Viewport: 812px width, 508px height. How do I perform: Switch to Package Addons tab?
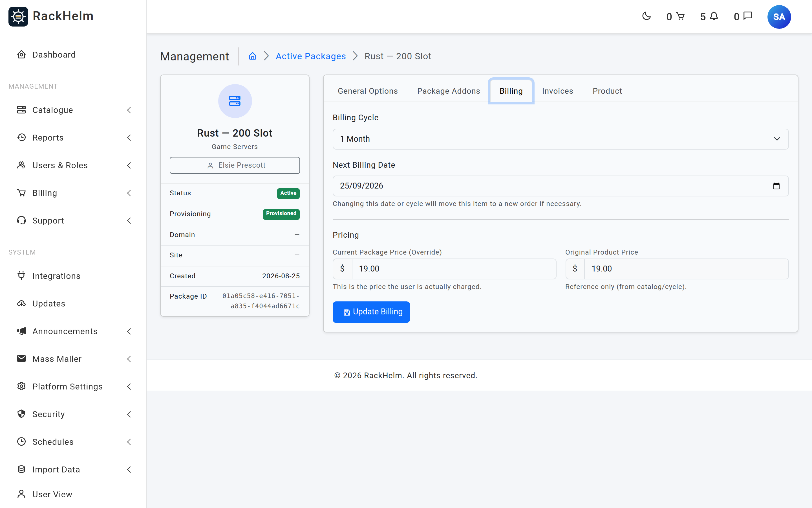tap(448, 91)
